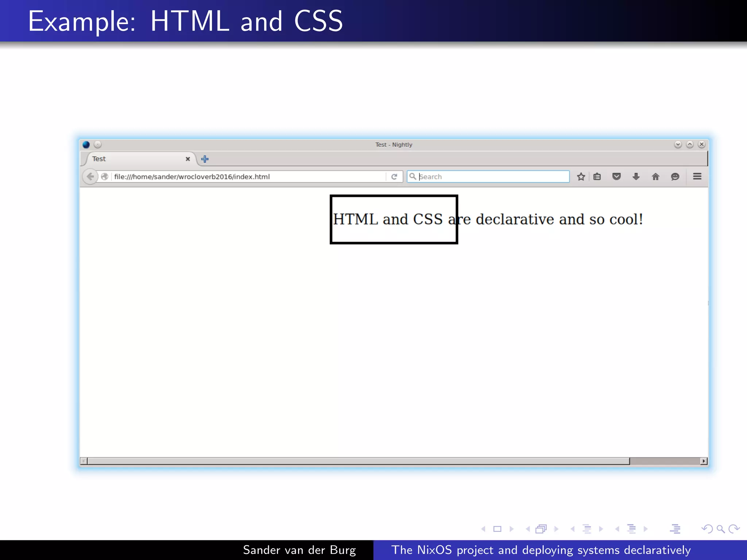Open the hamburger menu
747x560 pixels.
point(697,176)
